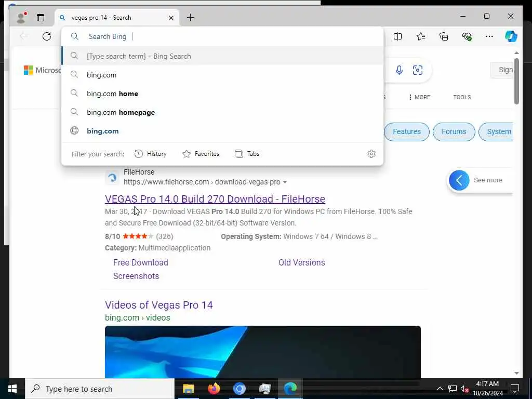Open the Copilot sidebar icon
532x399 pixels.
point(511,36)
